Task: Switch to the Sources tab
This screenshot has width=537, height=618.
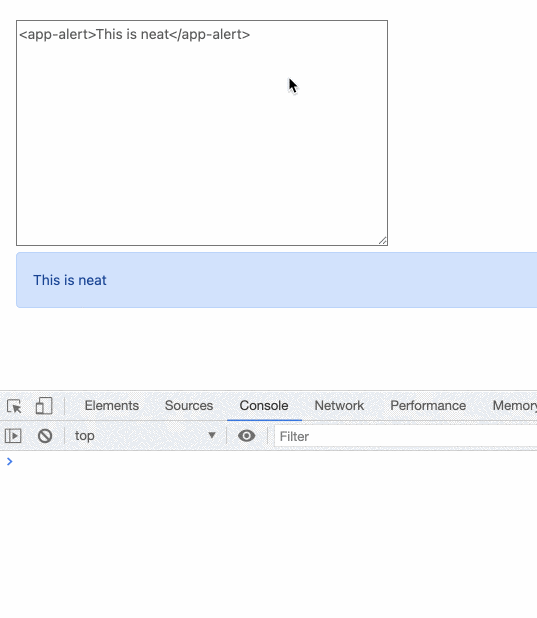Action: pyautogui.click(x=189, y=406)
